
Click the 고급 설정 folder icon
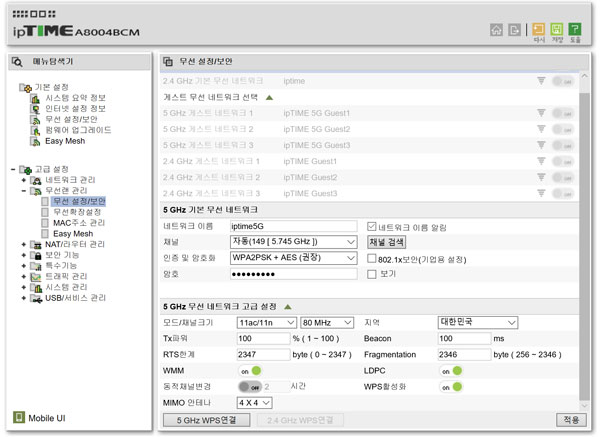click(x=25, y=170)
